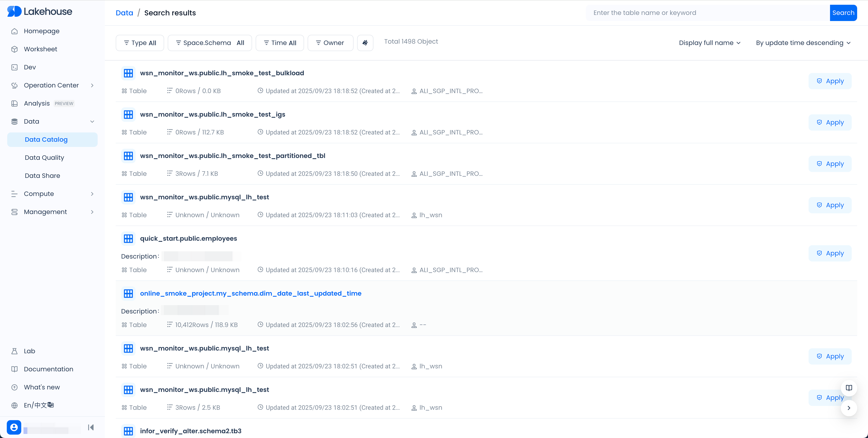This screenshot has height=438, width=868.
Task: Go to Worksheet in the sidebar
Action: pos(40,49)
